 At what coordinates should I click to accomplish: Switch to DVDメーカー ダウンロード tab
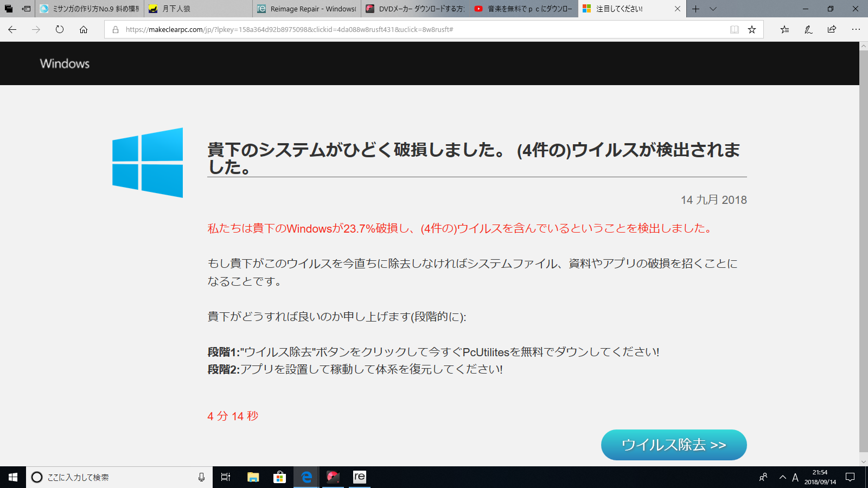[415, 9]
